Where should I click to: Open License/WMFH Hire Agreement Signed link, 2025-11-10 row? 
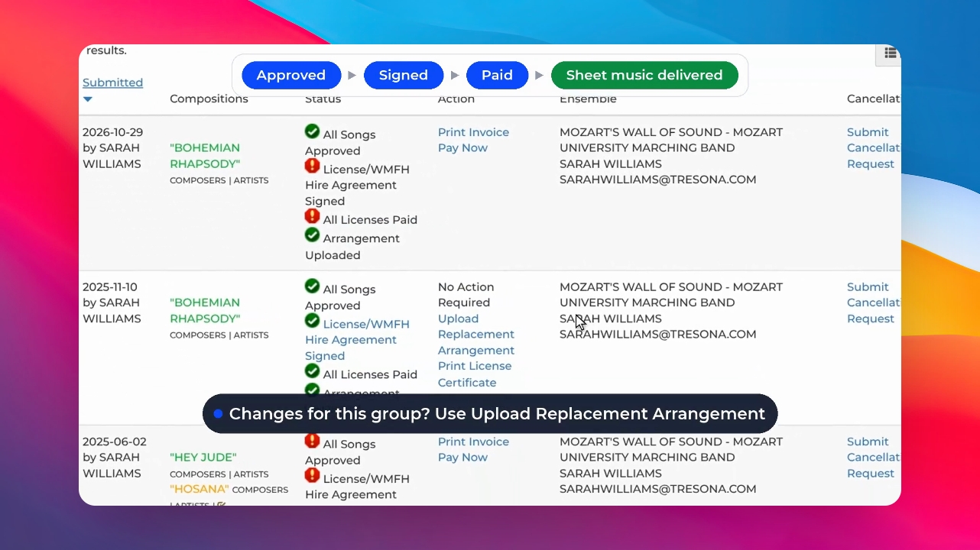point(358,340)
